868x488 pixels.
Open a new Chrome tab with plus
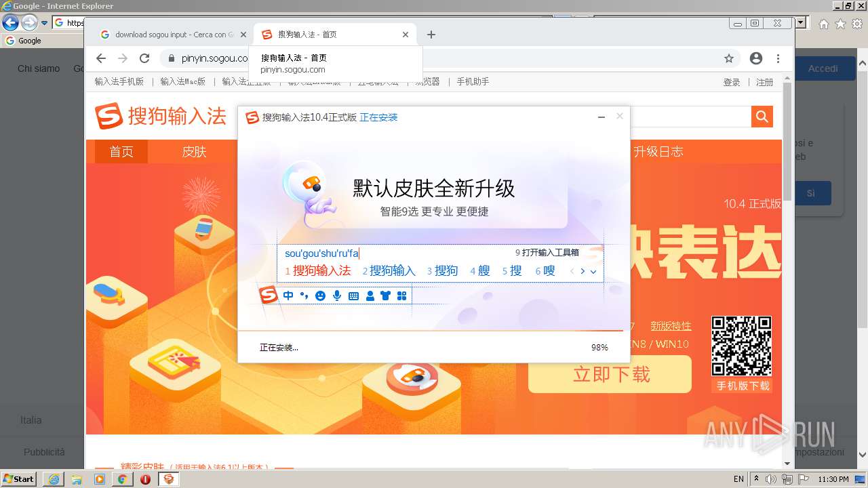coord(431,35)
